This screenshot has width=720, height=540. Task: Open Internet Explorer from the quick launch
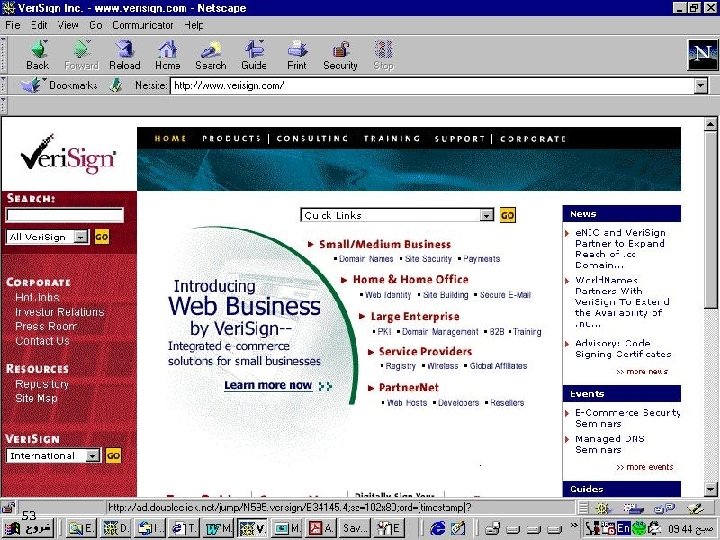click(438, 528)
